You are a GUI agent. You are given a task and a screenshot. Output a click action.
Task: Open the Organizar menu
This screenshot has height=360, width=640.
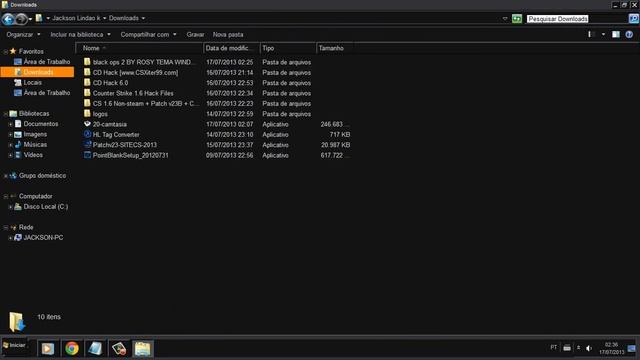[23, 35]
